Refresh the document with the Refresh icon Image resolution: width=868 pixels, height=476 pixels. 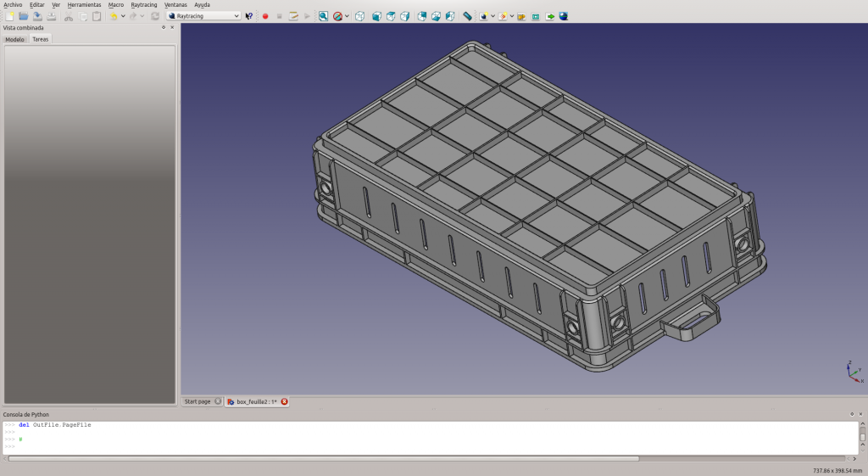point(155,16)
